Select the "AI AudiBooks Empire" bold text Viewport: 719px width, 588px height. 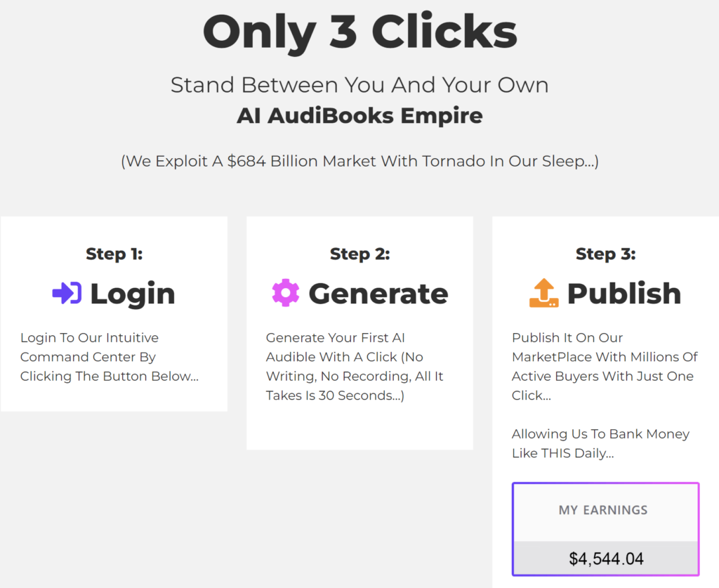(x=360, y=116)
